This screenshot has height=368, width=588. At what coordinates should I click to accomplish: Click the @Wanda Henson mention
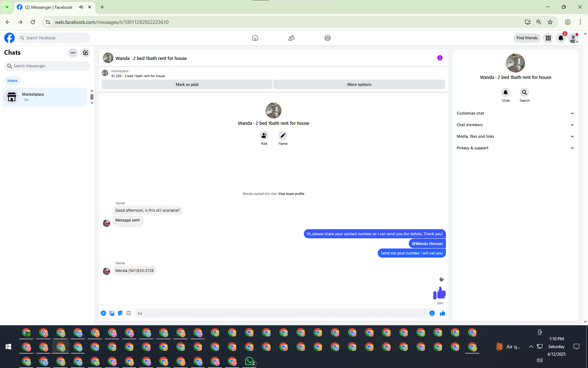tap(427, 244)
